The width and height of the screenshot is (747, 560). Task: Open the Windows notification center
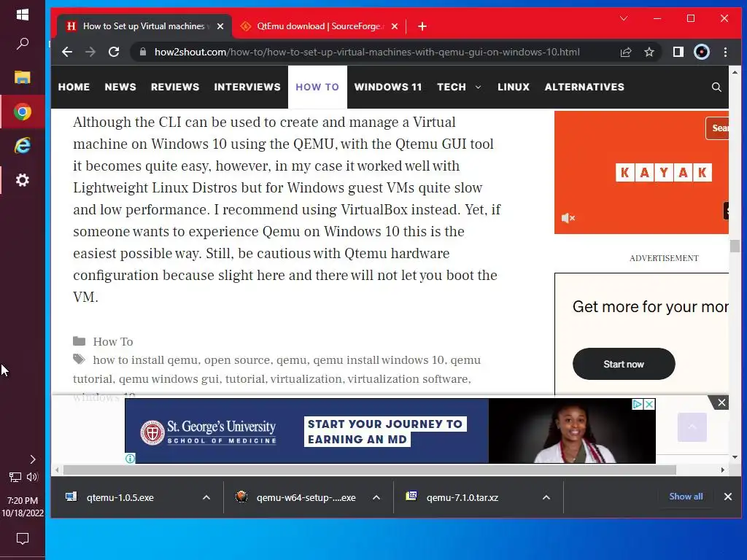[23, 539]
